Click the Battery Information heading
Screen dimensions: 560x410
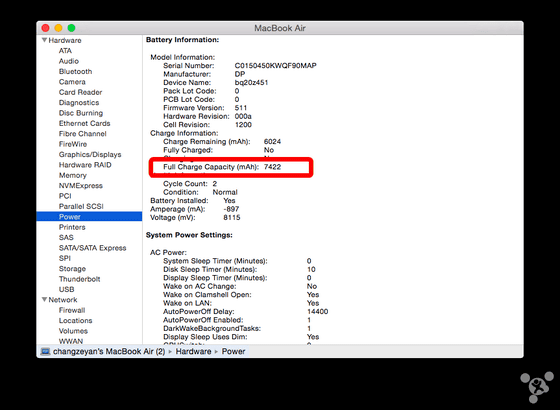coord(182,40)
